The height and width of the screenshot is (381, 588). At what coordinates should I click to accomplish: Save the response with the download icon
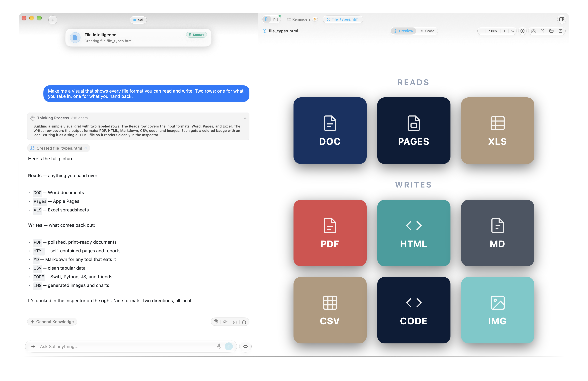235,322
